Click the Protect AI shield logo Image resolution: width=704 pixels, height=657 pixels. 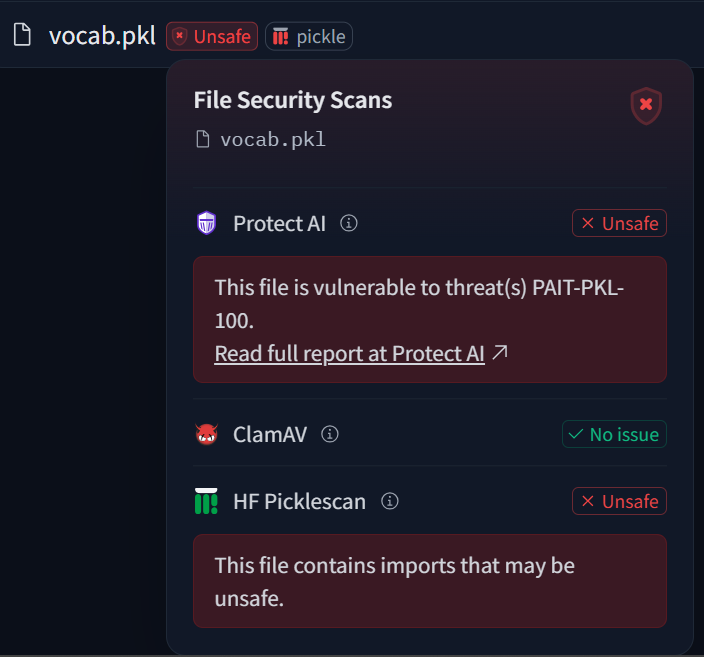pos(207,223)
